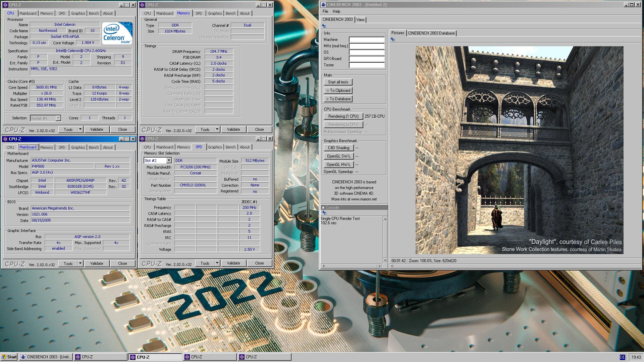Image resolution: width=644 pixels, height=362 pixels.
Task: Select the Pictures tab in CINEBENCH
Action: (x=398, y=33)
